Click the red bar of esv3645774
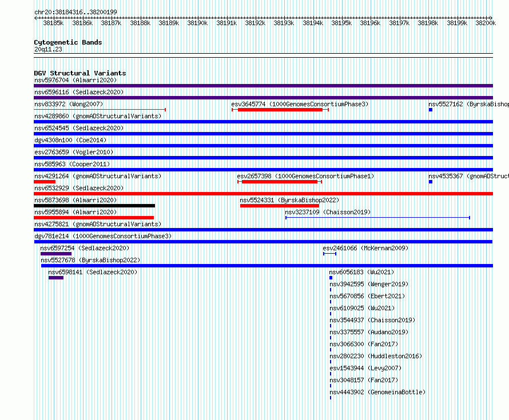 (280, 110)
